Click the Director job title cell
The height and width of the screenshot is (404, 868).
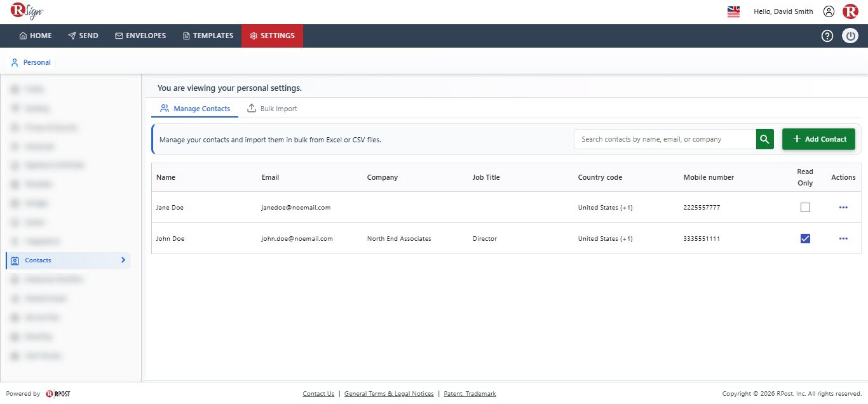click(x=485, y=239)
